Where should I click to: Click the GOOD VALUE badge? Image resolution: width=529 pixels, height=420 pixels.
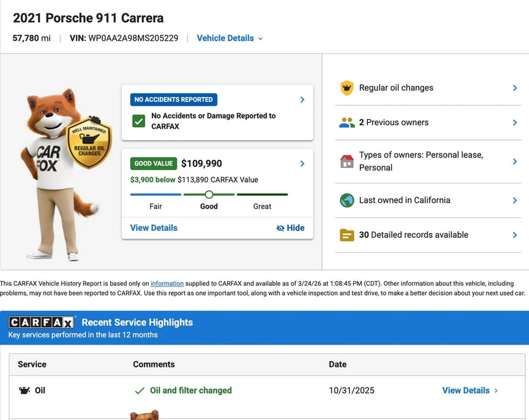(153, 163)
